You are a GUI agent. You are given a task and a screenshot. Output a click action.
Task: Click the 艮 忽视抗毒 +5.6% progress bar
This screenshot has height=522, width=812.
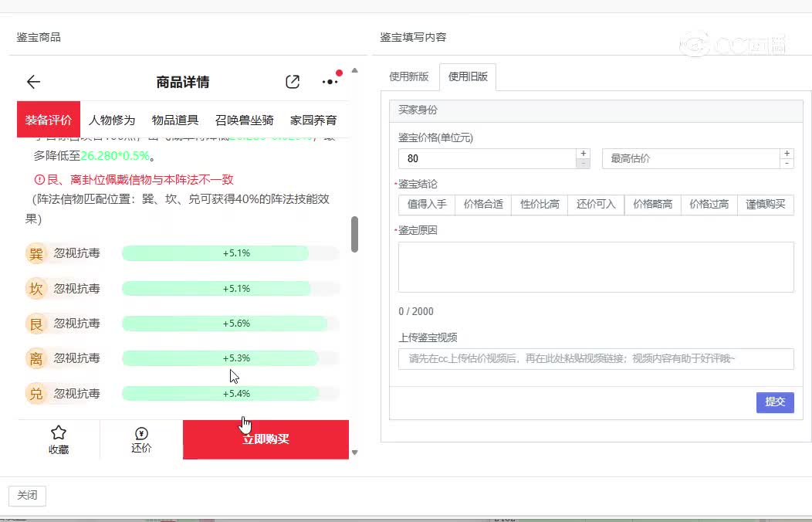[230, 324]
